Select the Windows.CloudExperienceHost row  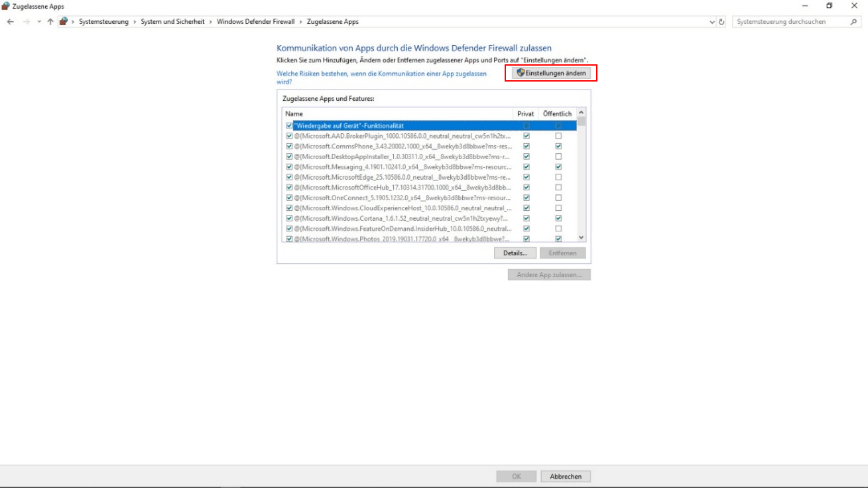[430, 208]
